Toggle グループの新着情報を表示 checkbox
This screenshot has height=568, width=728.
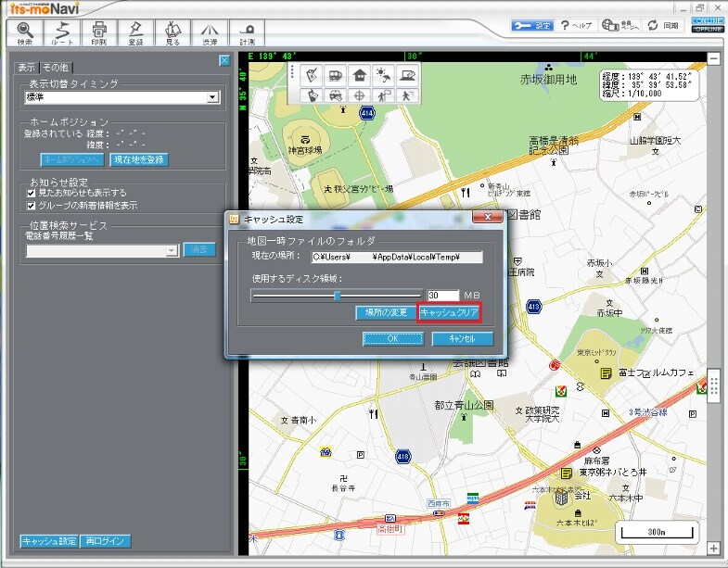click(x=32, y=206)
